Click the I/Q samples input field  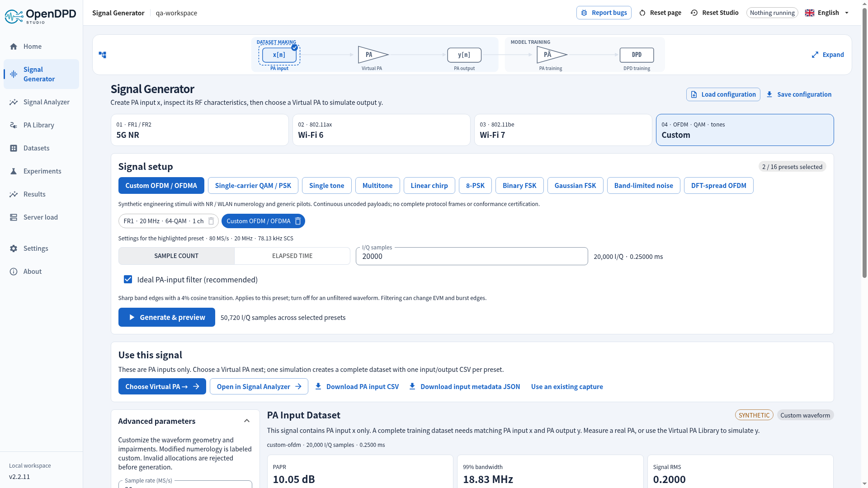(472, 256)
